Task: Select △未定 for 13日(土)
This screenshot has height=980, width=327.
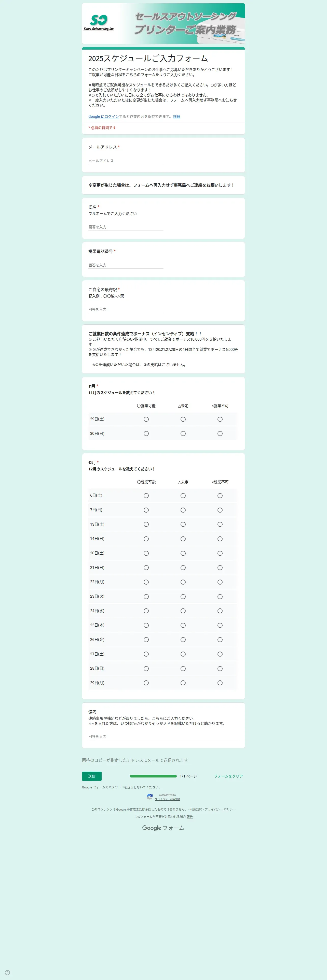Action: click(183, 524)
